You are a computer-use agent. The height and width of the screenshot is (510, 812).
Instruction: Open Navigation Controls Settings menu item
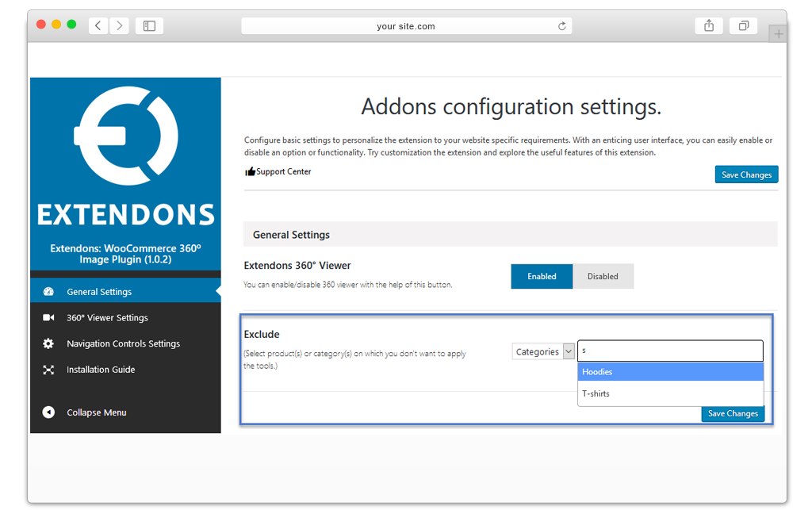pos(125,343)
